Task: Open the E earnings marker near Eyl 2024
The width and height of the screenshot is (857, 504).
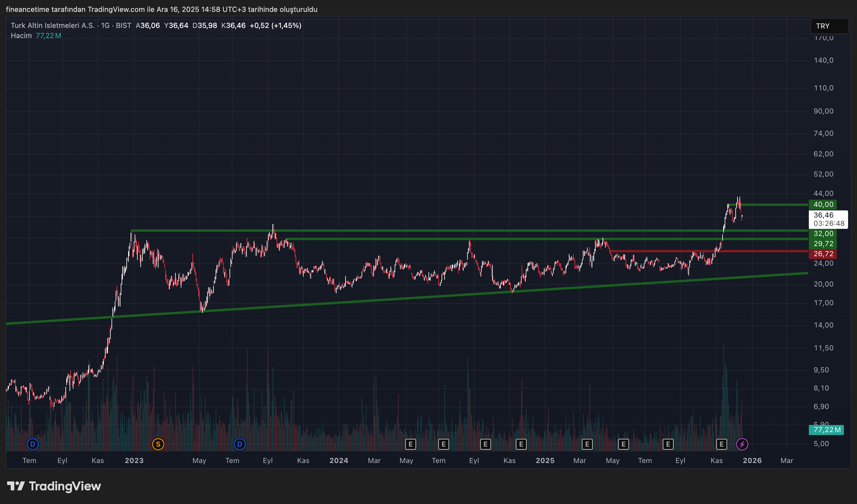Action: point(485,444)
